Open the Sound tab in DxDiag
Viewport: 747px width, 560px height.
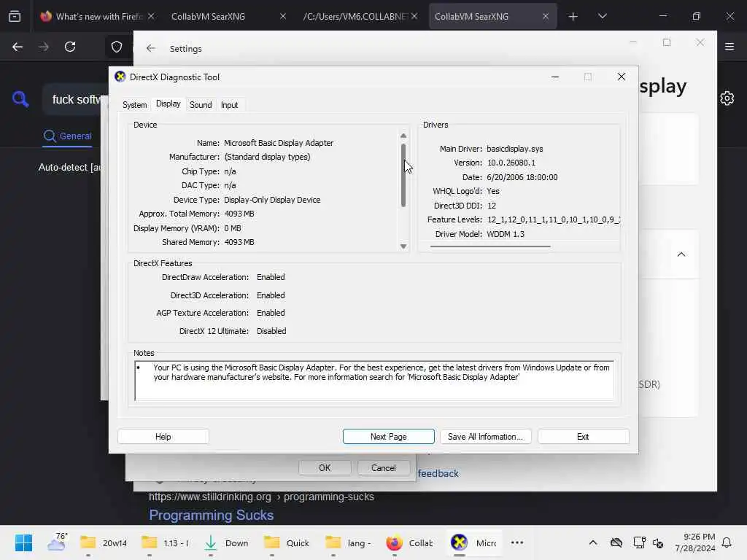(201, 105)
